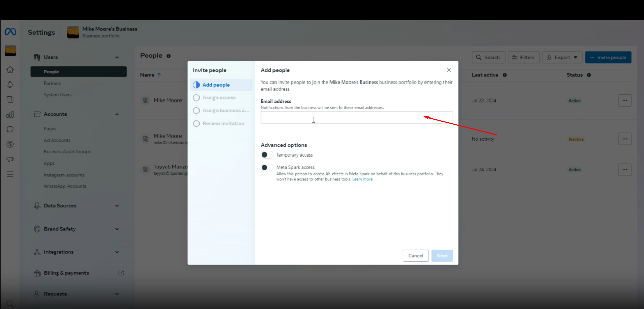
Task: Click the Cancel button
Action: [416, 256]
